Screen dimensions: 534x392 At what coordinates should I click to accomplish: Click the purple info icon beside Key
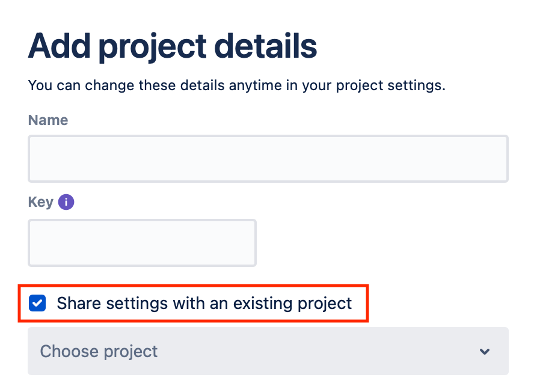pyautogui.click(x=66, y=202)
